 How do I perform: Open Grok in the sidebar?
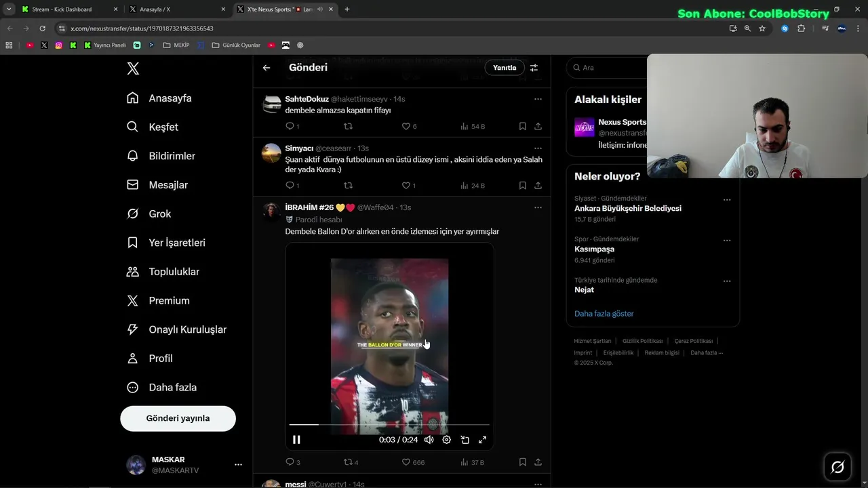[x=149, y=213]
